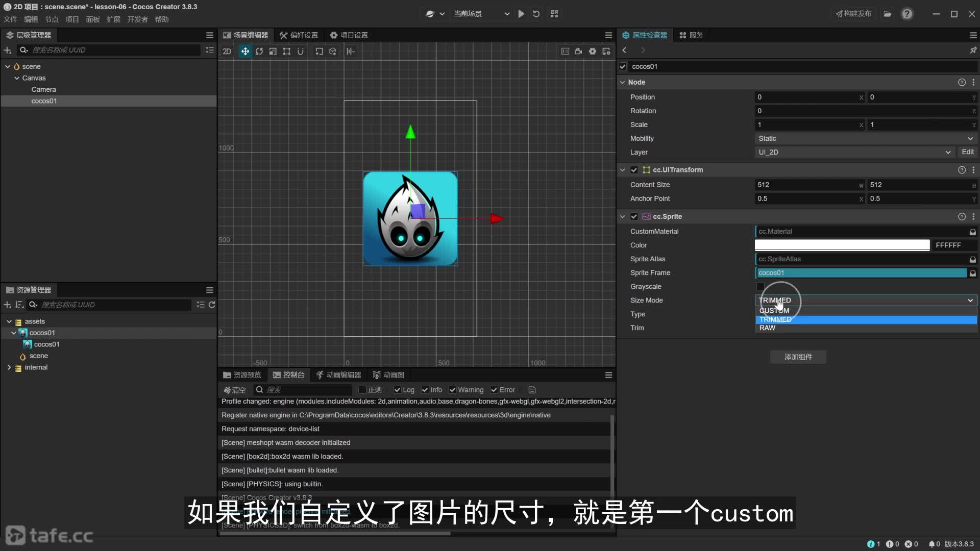This screenshot has height=551, width=980.
Task: Switch to the 服务 tab
Action: coord(691,35)
